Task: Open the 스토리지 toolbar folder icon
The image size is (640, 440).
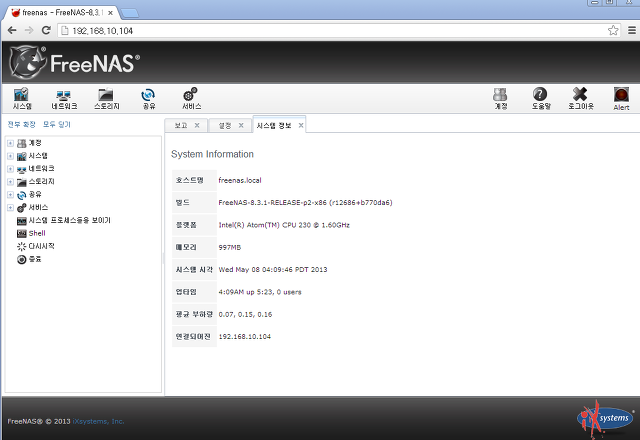Action: click(106, 99)
